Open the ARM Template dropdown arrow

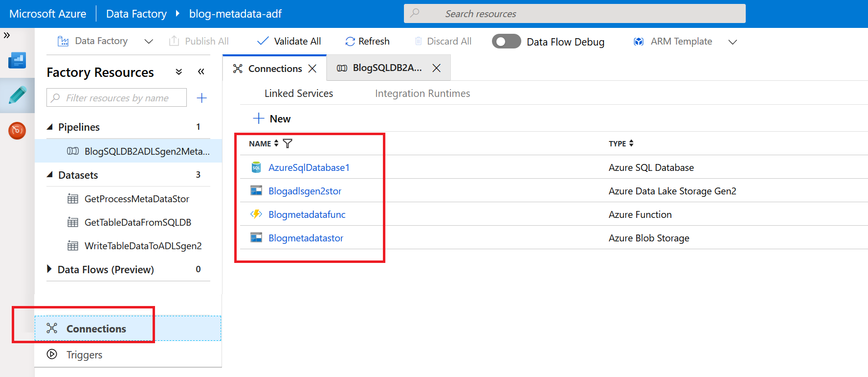tap(733, 42)
